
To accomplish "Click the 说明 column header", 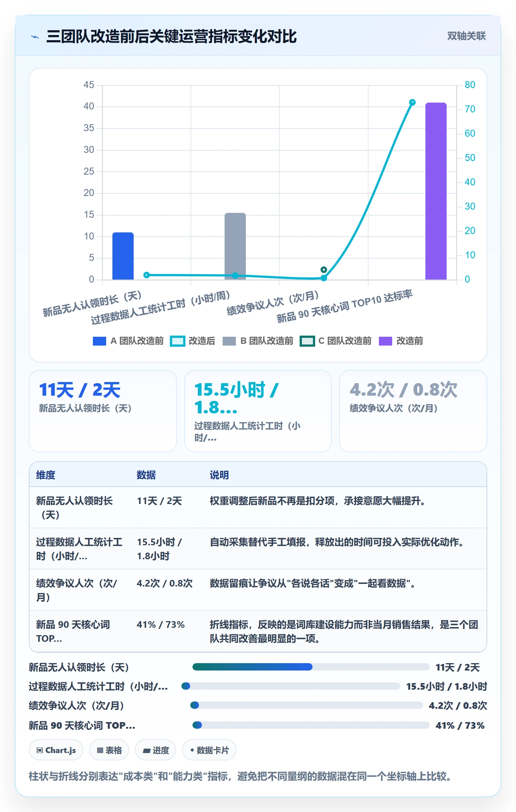I will 219,475.
